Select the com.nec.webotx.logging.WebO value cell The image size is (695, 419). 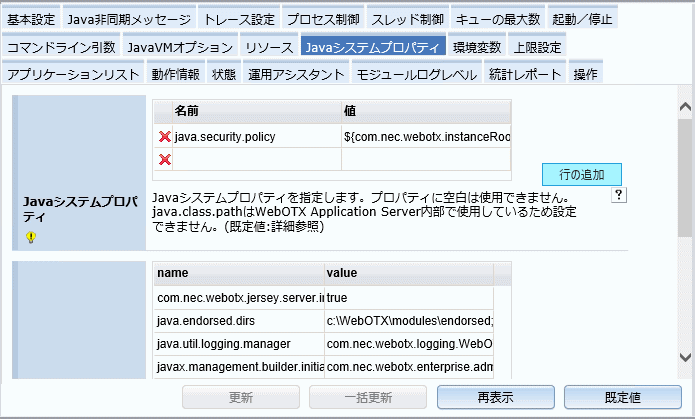tap(409, 344)
